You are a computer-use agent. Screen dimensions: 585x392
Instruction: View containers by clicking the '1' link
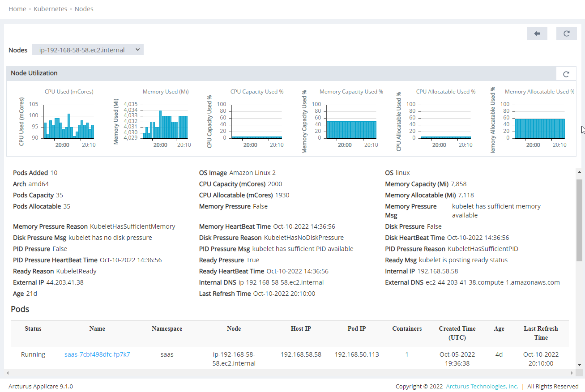(406, 354)
